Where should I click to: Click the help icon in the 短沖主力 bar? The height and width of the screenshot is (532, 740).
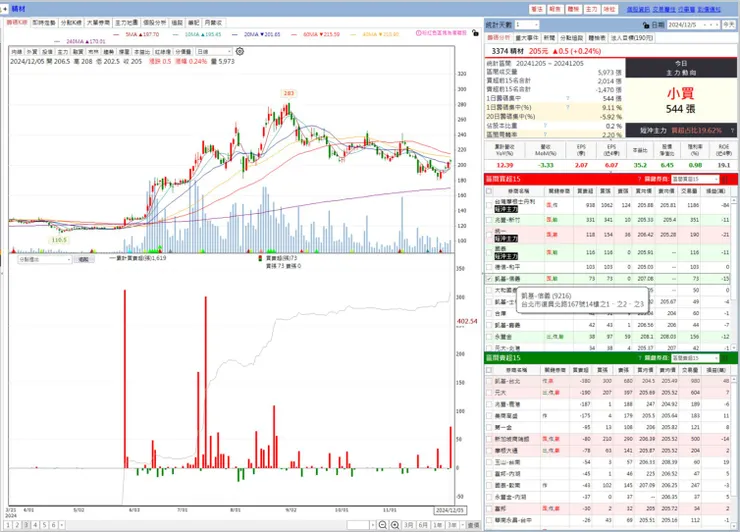[732, 130]
